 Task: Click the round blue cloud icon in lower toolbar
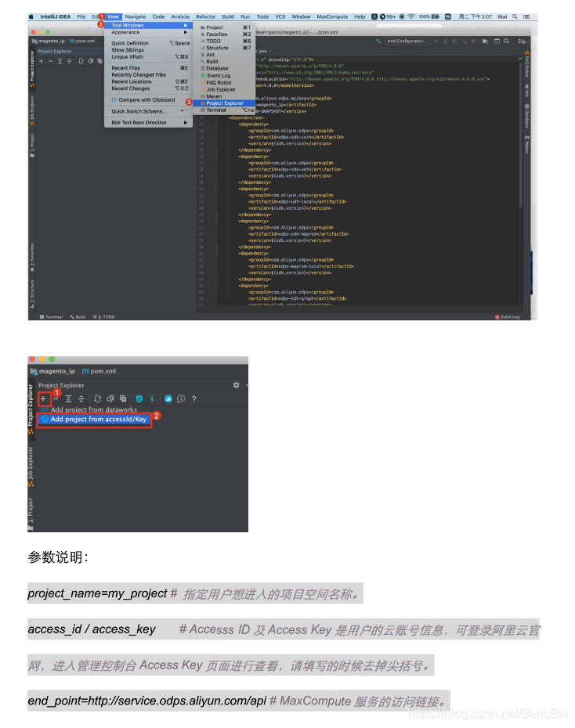pos(168,398)
